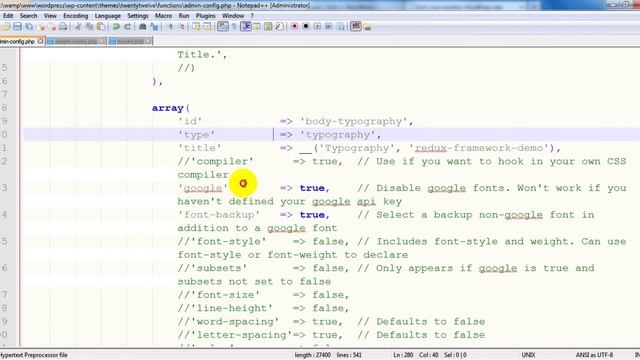Open the Macro menu
640x360 pixels.
[x=163, y=16]
